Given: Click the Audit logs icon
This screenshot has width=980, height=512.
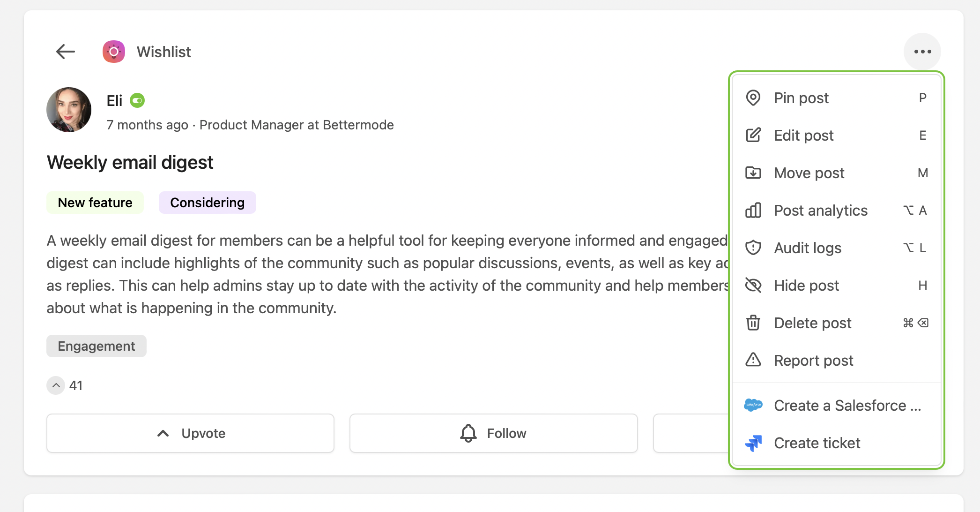Looking at the screenshot, I should click(x=753, y=248).
